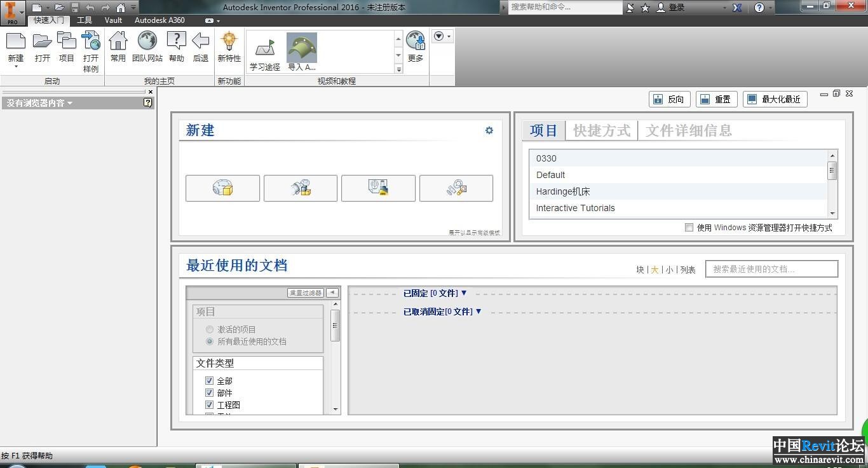Screen dimensions: 868x468
Task: Enable 使用 Windows 资源管理器打开快捷方式 checkbox
Action: (689, 228)
